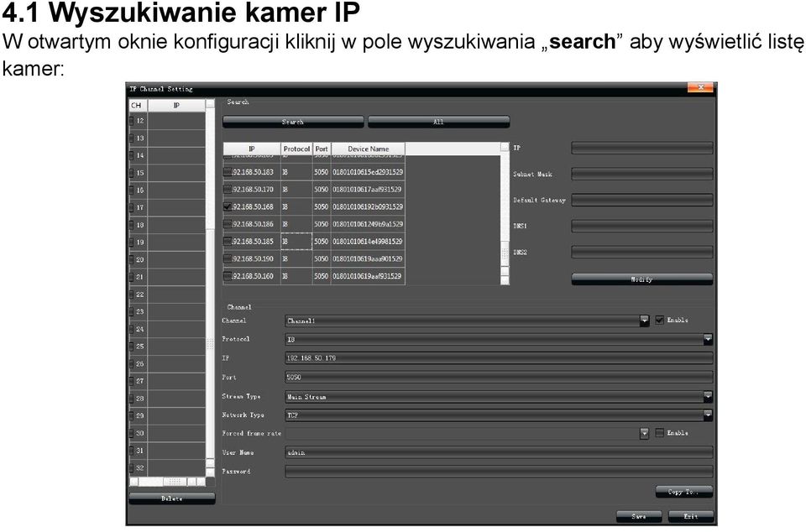This screenshot has width=806, height=532.
Task: Click the channel list horizontal scrollbar
Action: coord(168,482)
